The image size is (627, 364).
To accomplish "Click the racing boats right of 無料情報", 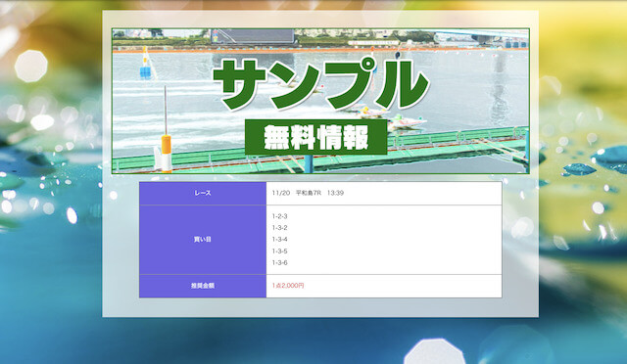I will [x=406, y=121].
